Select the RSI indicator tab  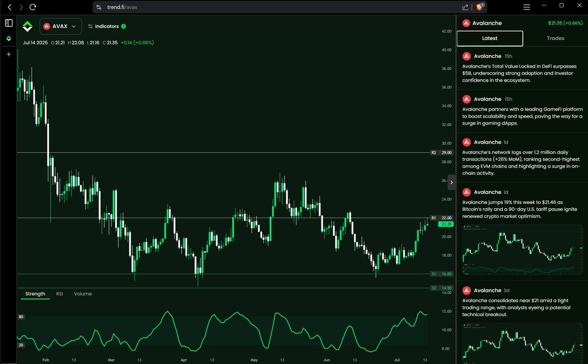coord(60,294)
